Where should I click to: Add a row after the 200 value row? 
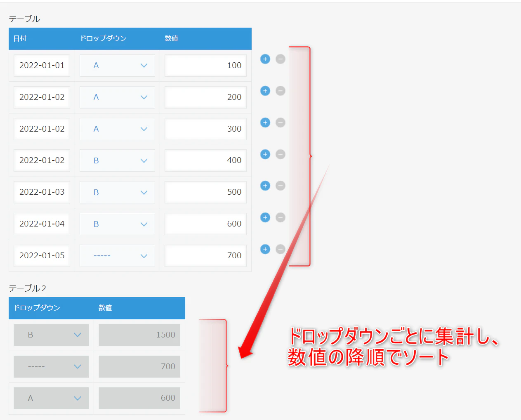pos(265,91)
